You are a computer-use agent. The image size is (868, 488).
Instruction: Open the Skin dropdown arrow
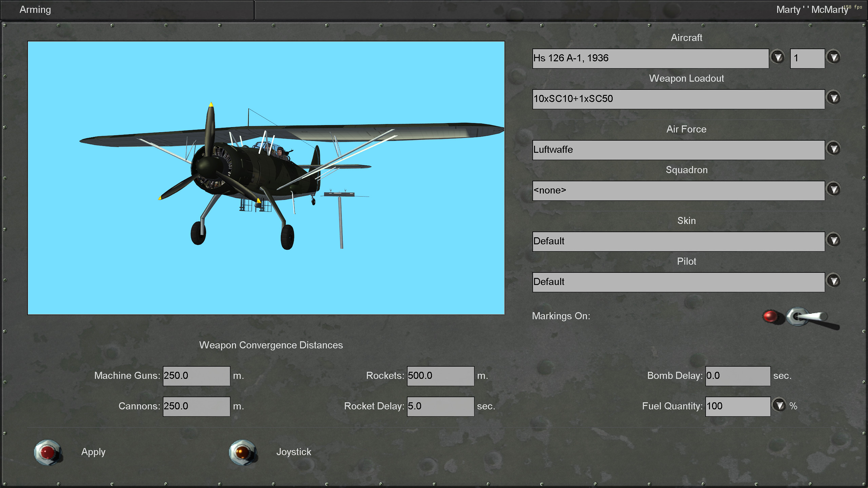click(834, 240)
